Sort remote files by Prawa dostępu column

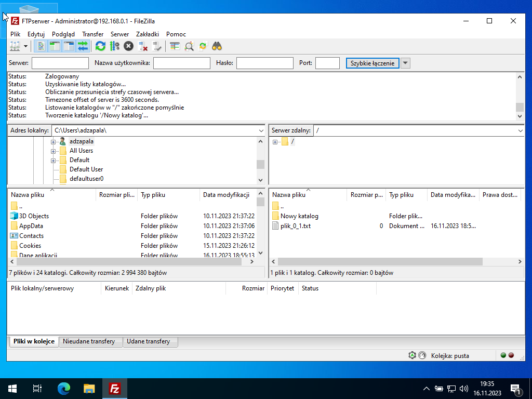click(x=500, y=195)
